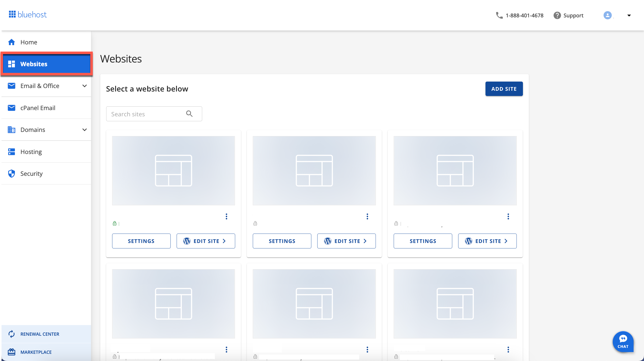Click EDIT SITE on the second site card
644x361 pixels.
coord(346,241)
